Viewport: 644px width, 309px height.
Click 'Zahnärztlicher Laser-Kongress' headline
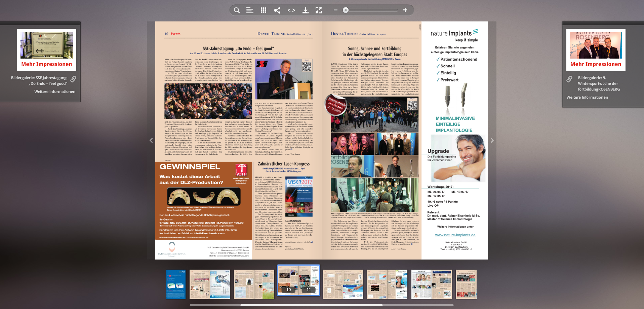click(x=284, y=164)
